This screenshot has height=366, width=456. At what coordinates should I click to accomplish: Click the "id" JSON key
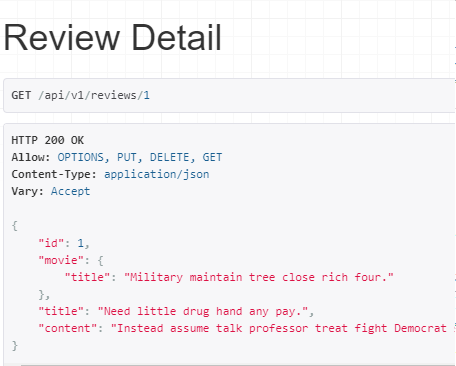51,243
